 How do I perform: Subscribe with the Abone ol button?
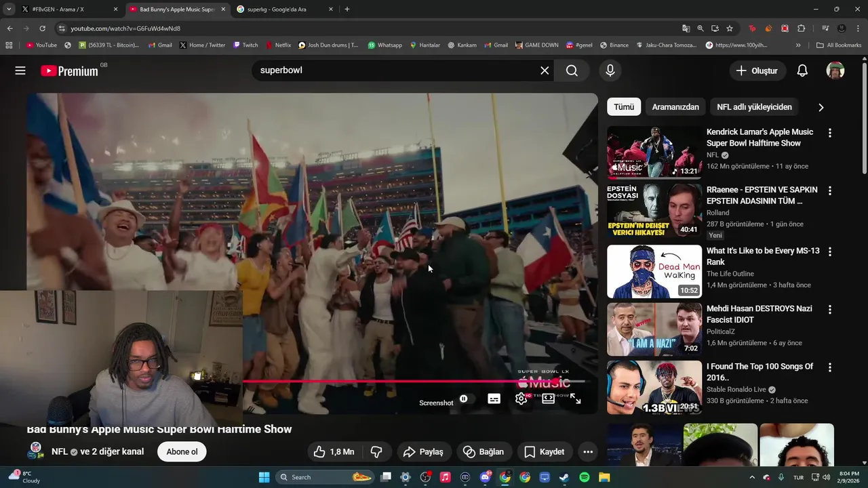click(182, 452)
